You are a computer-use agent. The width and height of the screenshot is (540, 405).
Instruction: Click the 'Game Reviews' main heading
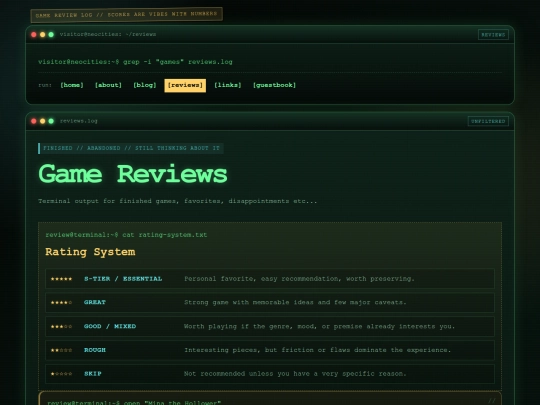[133, 174]
